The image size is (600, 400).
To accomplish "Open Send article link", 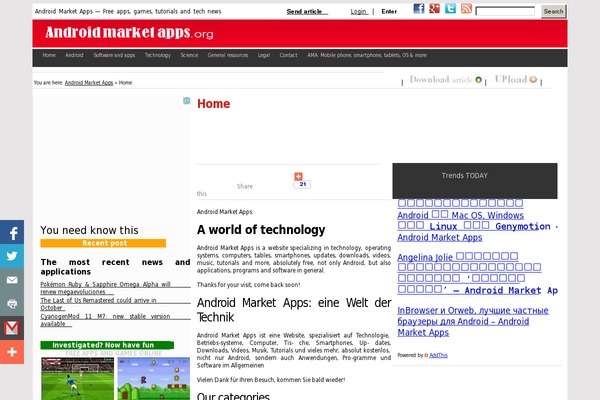I will point(307,11).
